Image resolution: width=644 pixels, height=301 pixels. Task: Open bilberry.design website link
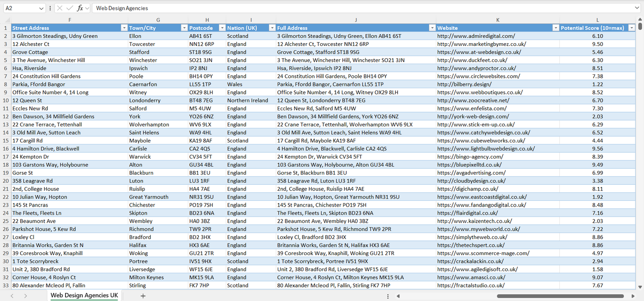[464, 84]
